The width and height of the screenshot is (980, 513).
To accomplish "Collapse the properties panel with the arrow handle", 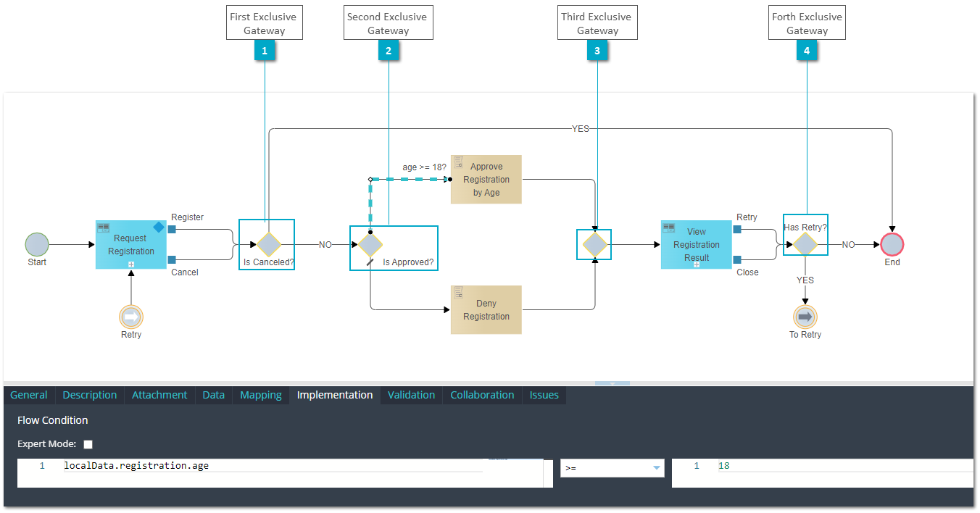I will (x=612, y=384).
